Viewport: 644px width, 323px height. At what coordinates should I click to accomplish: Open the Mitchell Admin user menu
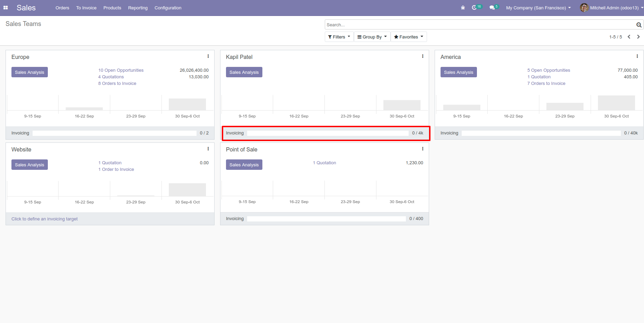coord(611,8)
